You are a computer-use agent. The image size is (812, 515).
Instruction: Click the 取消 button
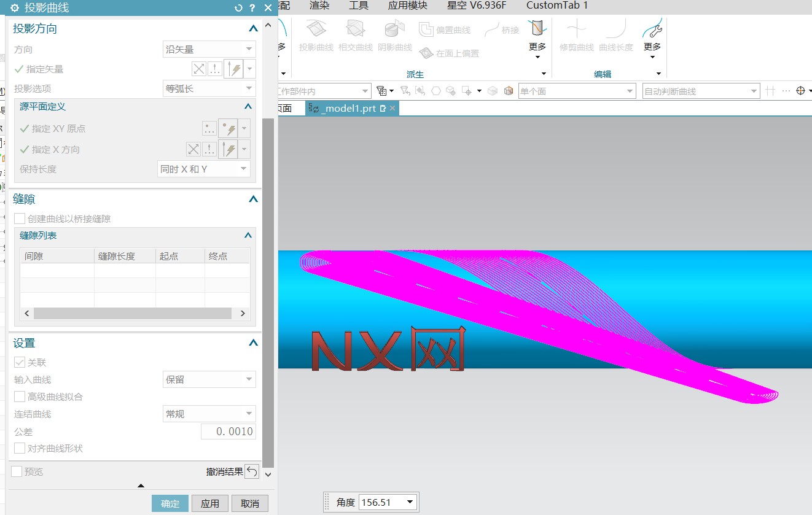click(x=250, y=503)
